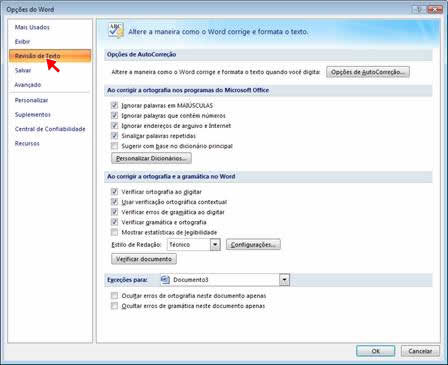Close the Opções do Word dialog
This screenshot has width=448, height=365.
(435, 9)
